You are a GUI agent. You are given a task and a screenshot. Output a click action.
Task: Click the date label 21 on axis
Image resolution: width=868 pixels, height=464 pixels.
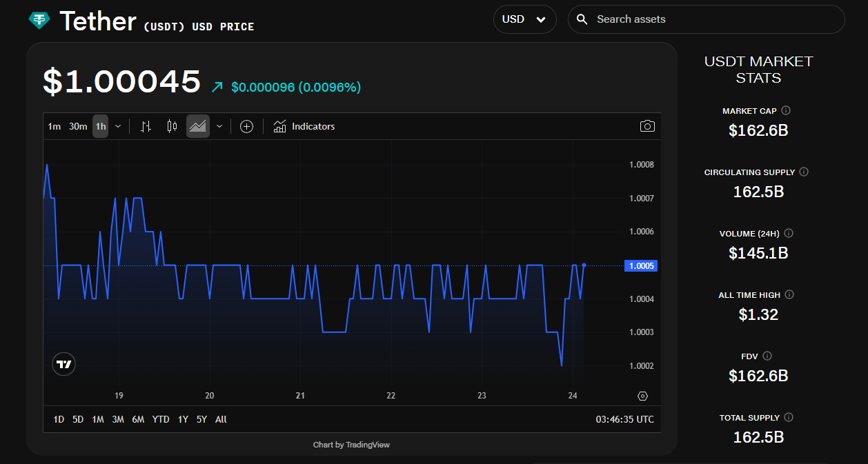(300, 396)
